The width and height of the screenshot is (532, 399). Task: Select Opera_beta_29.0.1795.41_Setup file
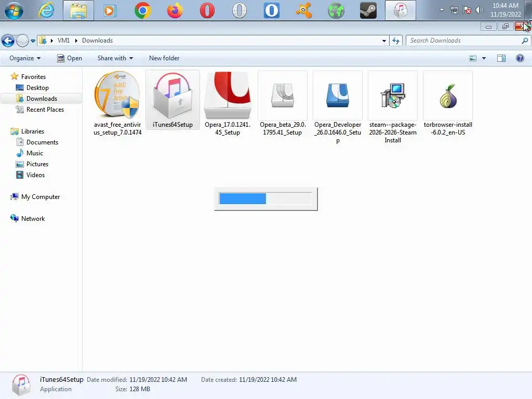pos(283,103)
